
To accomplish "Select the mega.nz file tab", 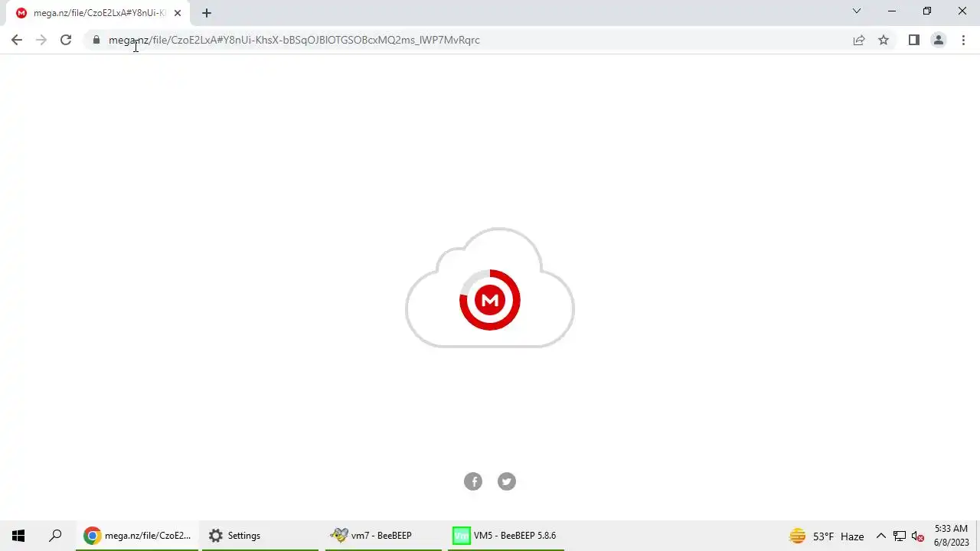I will pyautogui.click(x=98, y=13).
